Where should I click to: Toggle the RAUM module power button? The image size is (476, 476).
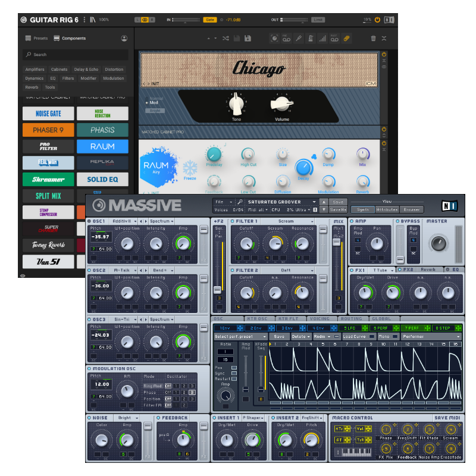pyautogui.click(x=384, y=143)
